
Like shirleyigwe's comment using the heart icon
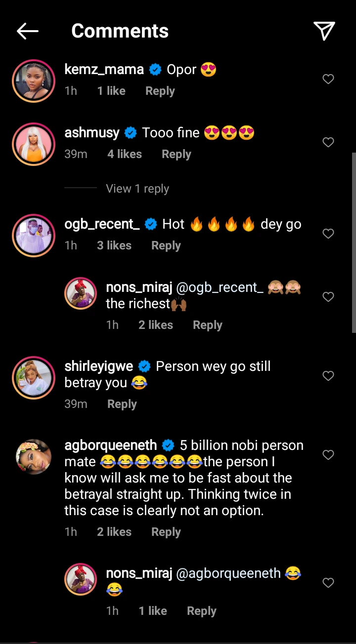pos(328,376)
